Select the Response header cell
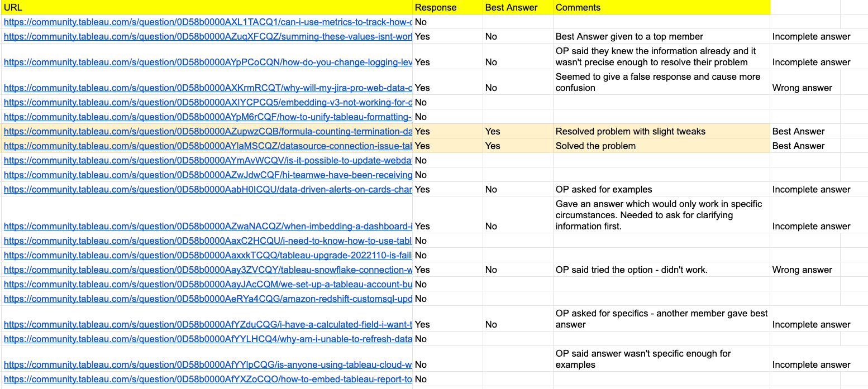The width and height of the screenshot is (868, 389). coord(448,7)
